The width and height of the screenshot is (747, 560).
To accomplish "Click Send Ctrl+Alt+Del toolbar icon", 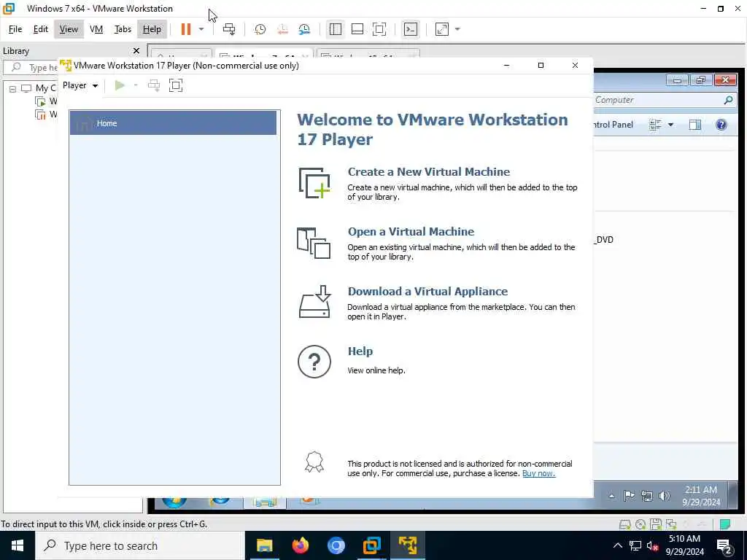I will [x=229, y=29].
